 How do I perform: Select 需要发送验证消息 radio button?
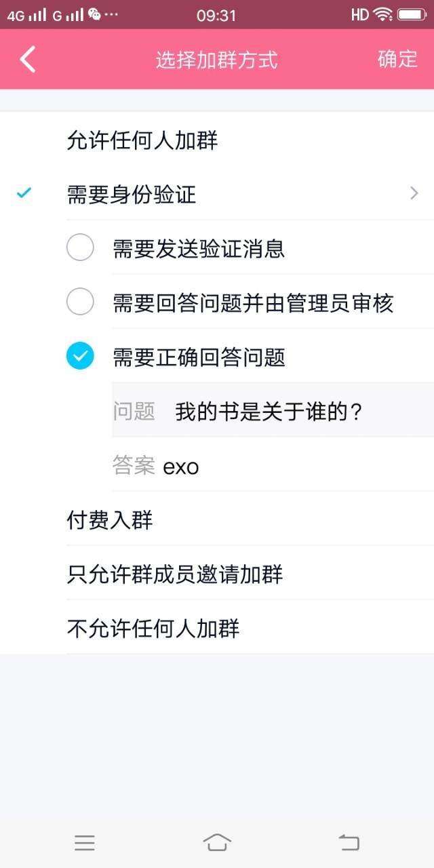[x=80, y=248]
